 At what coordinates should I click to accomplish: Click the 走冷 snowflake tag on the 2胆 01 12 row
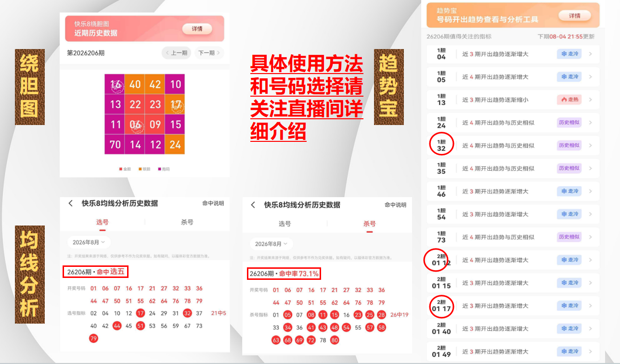[x=569, y=260]
